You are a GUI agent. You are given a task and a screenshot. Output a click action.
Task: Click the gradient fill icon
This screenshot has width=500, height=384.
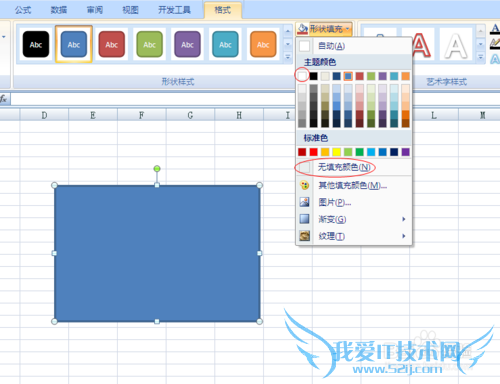(x=304, y=219)
